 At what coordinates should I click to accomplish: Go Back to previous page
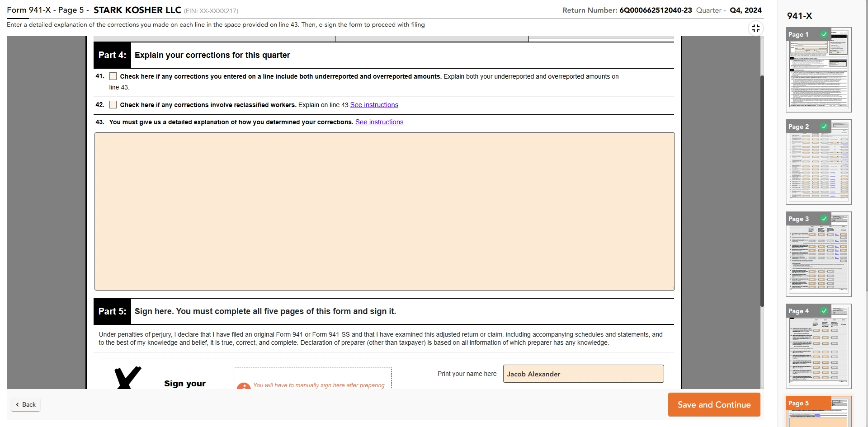26,404
